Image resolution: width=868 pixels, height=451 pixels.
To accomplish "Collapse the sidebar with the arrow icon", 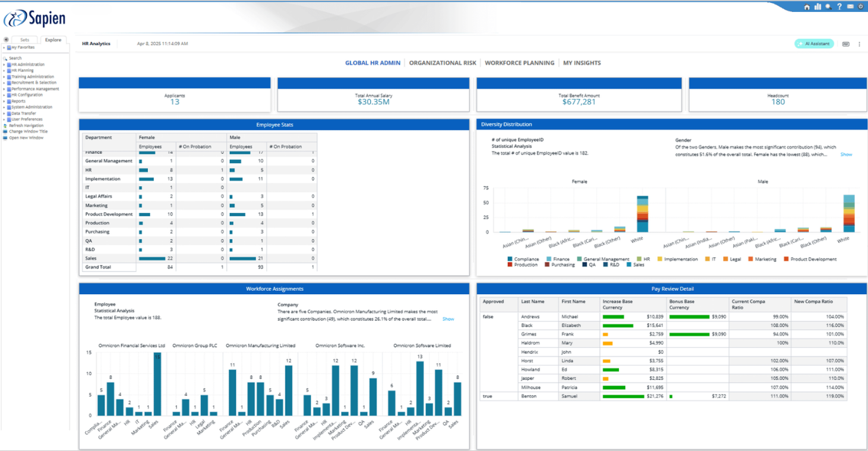I will (7, 40).
